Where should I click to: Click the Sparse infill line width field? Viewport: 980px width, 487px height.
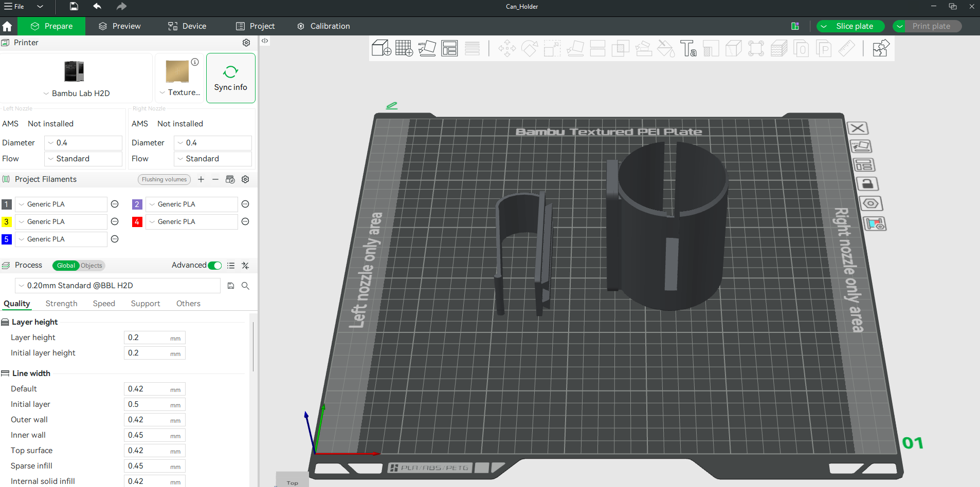(x=154, y=466)
